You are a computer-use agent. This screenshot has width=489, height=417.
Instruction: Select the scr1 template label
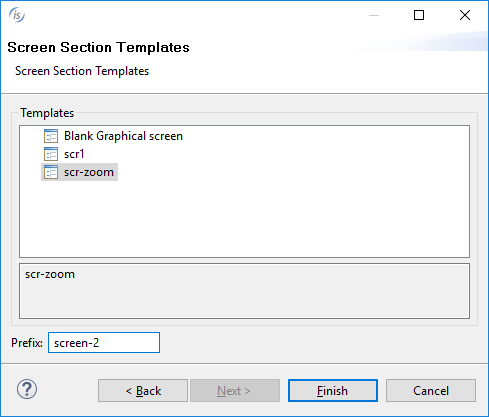point(74,154)
